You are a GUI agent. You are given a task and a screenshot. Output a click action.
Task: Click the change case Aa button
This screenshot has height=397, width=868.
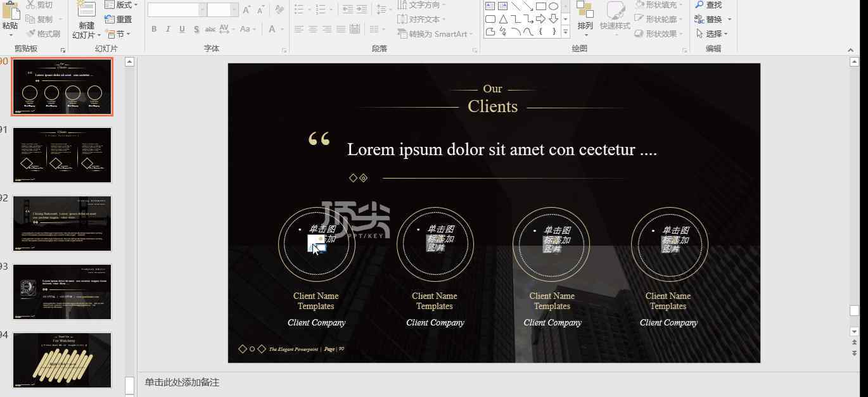[246, 29]
